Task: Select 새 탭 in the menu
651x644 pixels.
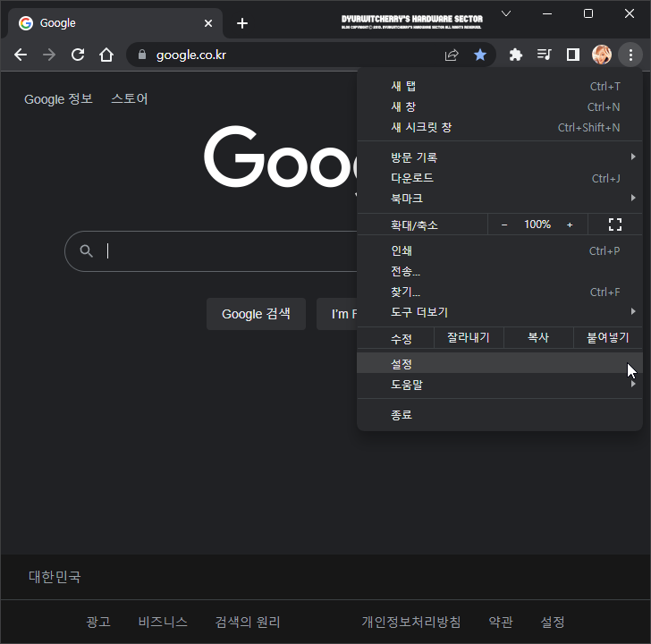Action: 500,87
